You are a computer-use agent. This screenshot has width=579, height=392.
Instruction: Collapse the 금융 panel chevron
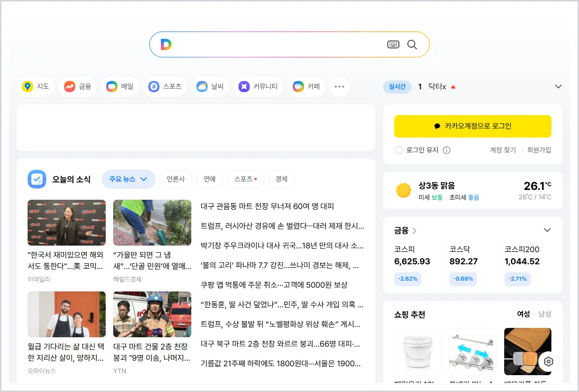point(547,230)
